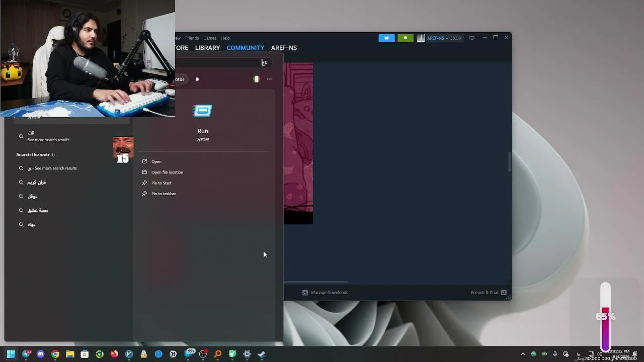Click the colorful profile icon in search header
The height and width of the screenshot is (362, 644).
256,79
